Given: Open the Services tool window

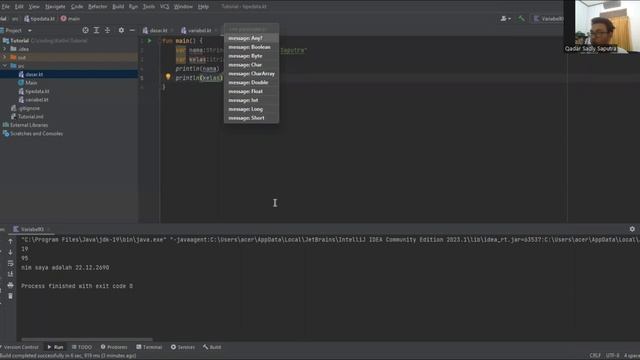Looking at the screenshot, I should 183,347.
